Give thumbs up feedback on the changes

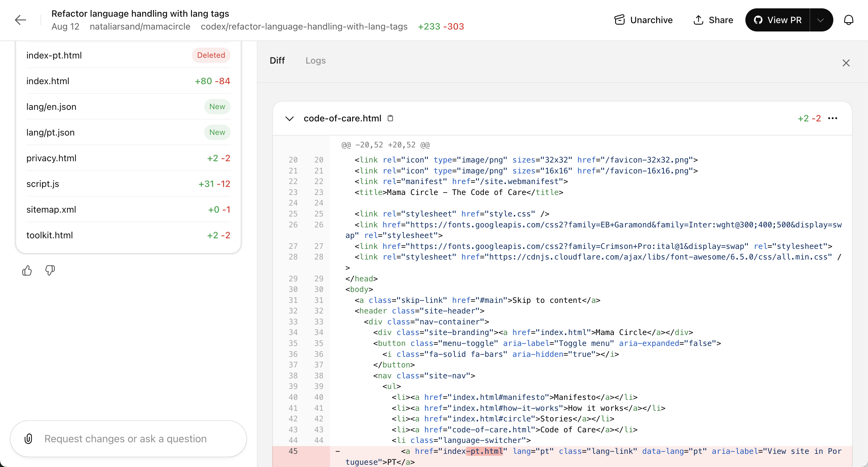tap(27, 270)
